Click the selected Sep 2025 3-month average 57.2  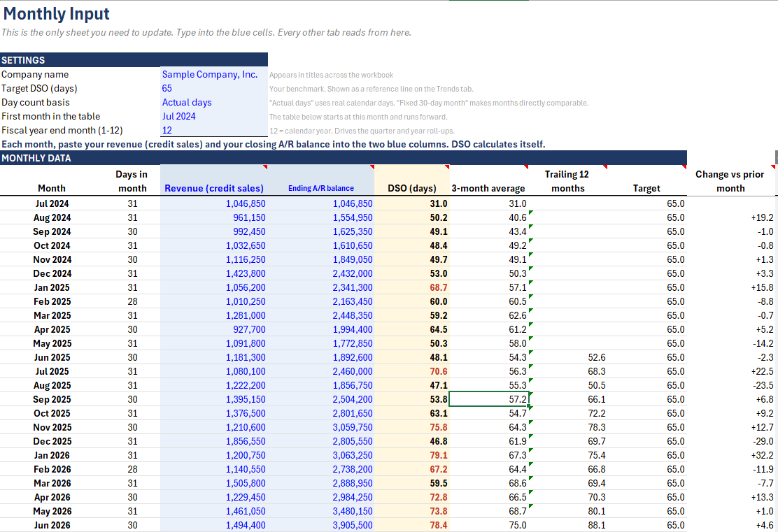tap(489, 399)
